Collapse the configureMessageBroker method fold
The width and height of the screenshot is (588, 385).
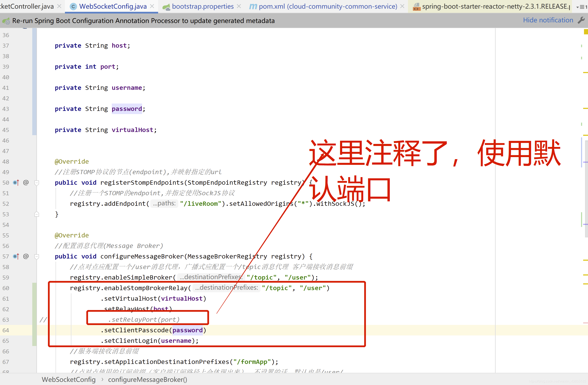point(36,257)
